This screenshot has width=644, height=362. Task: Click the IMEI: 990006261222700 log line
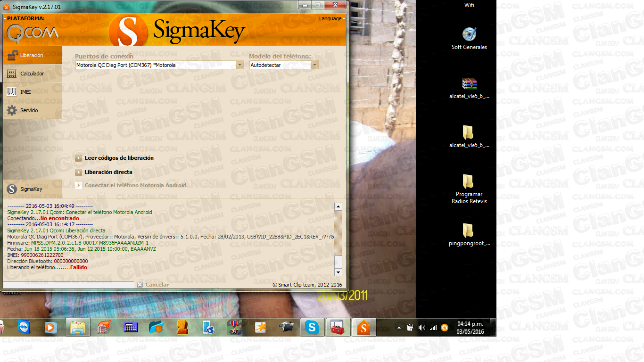(35, 255)
